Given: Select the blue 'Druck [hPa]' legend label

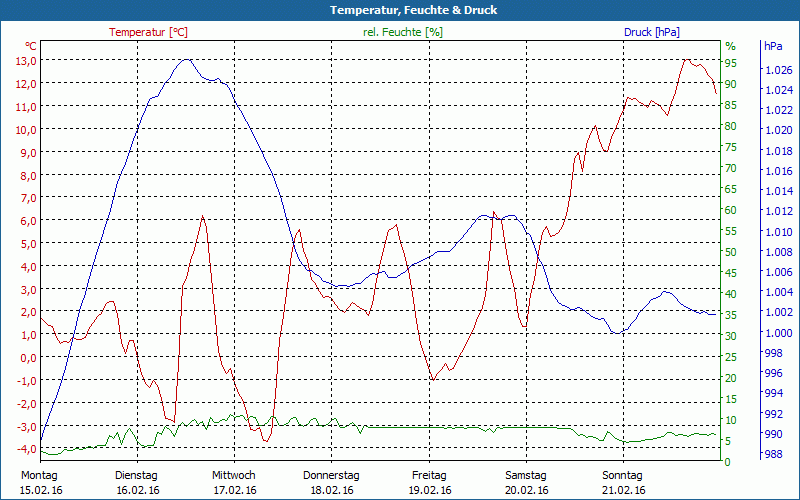Looking at the screenshot, I should tap(651, 32).
